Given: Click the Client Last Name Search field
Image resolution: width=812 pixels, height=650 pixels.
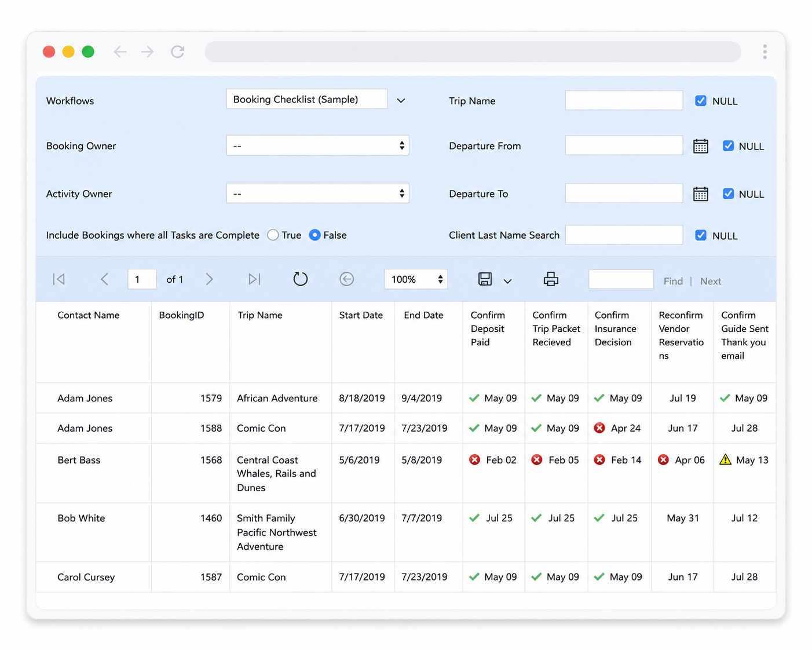Looking at the screenshot, I should 624,235.
